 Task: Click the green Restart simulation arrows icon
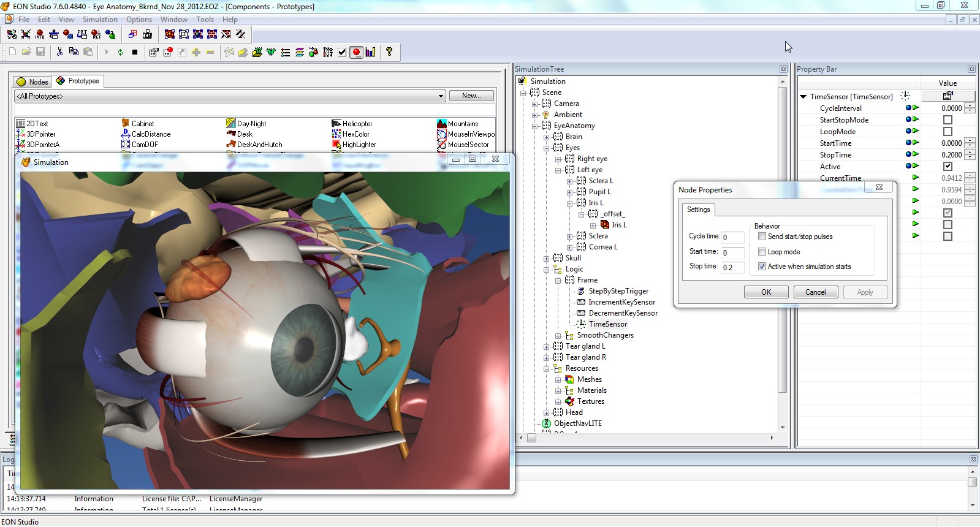point(121,52)
